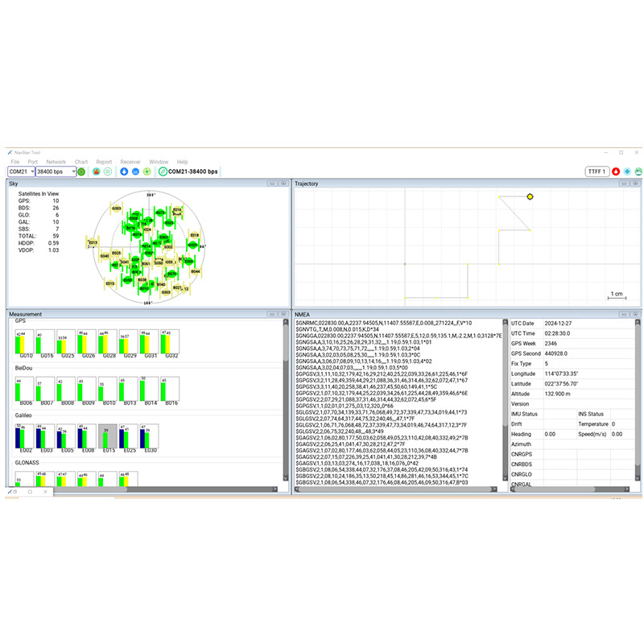Viewport: 644px width, 644px height.
Task: Click the red flame icon near TTFF
Action: (616, 171)
